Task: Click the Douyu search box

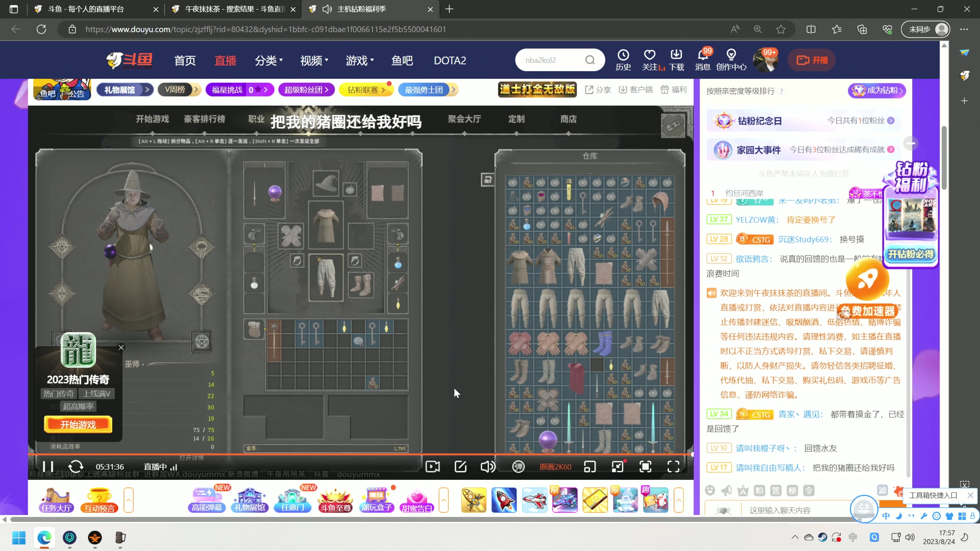Action: (551, 60)
